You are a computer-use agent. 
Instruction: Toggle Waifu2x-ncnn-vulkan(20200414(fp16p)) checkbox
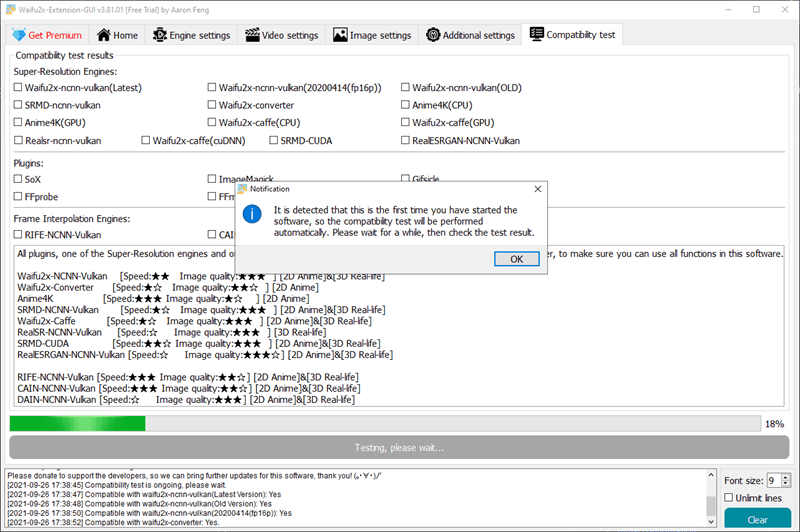point(212,87)
